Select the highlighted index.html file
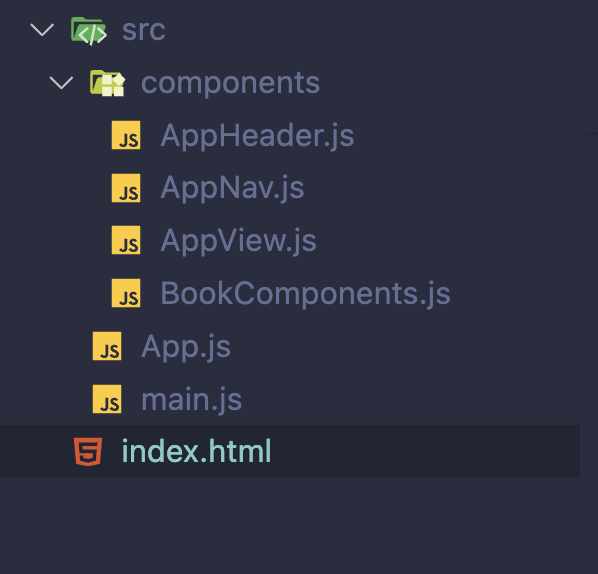This screenshot has height=574, width=598. click(x=290, y=452)
